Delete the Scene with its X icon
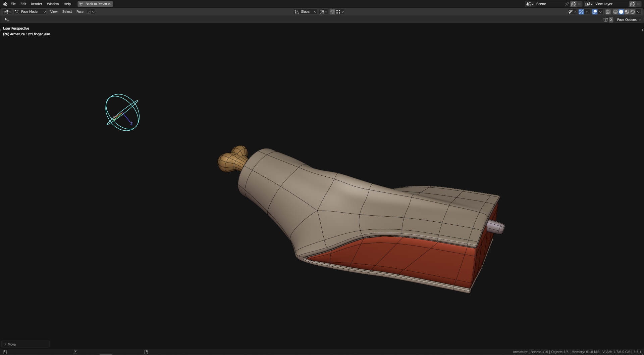 tap(579, 4)
